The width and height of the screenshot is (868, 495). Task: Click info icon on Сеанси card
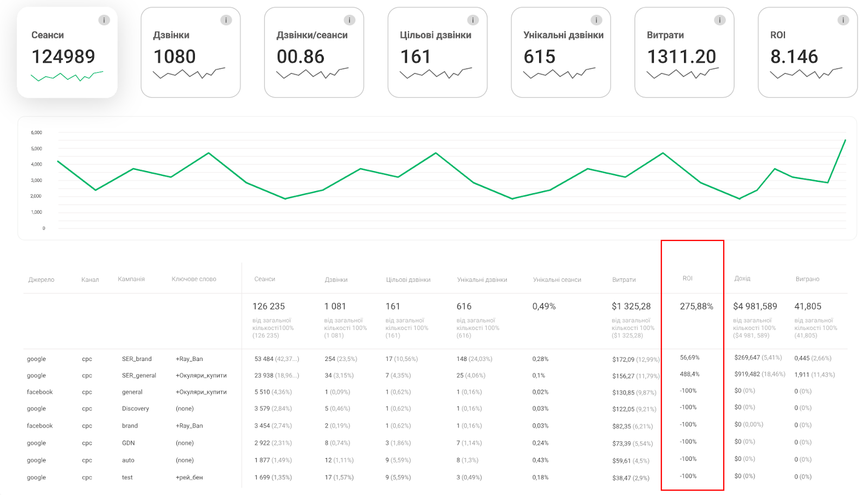click(x=104, y=20)
